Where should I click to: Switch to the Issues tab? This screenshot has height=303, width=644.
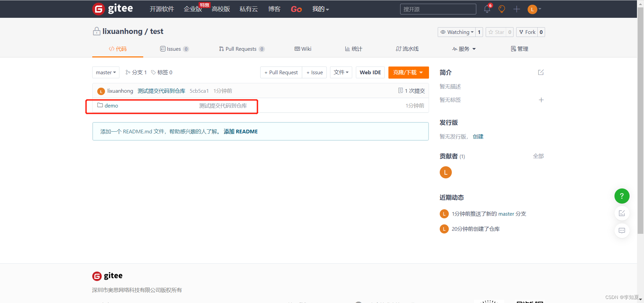[x=174, y=49]
